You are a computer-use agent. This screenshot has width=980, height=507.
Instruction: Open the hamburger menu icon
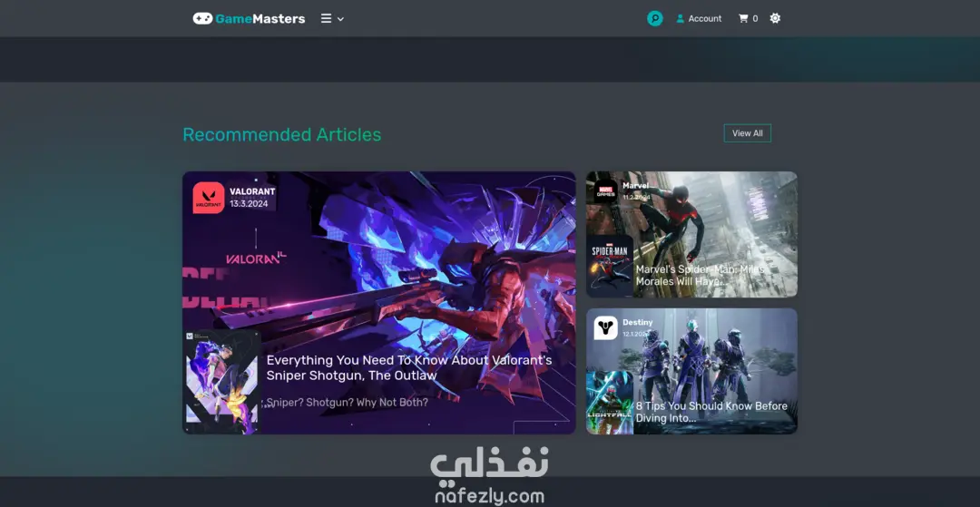pos(327,19)
